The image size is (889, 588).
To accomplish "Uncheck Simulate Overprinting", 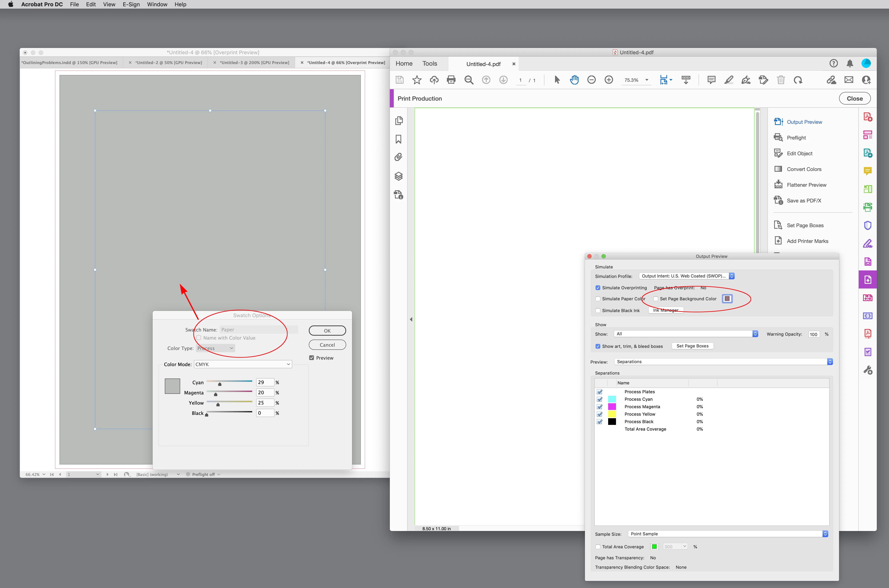I will click(598, 288).
